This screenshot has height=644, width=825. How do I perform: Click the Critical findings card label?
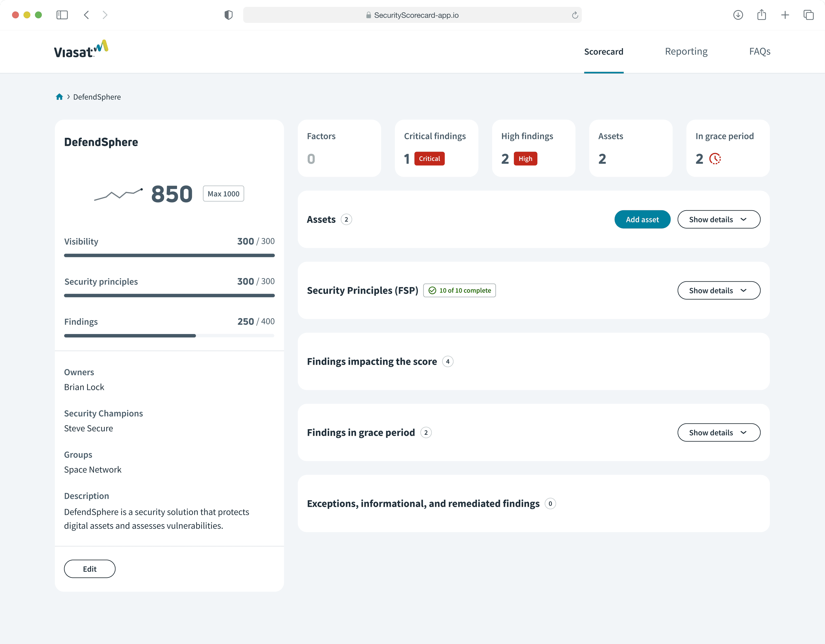point(435,136)
